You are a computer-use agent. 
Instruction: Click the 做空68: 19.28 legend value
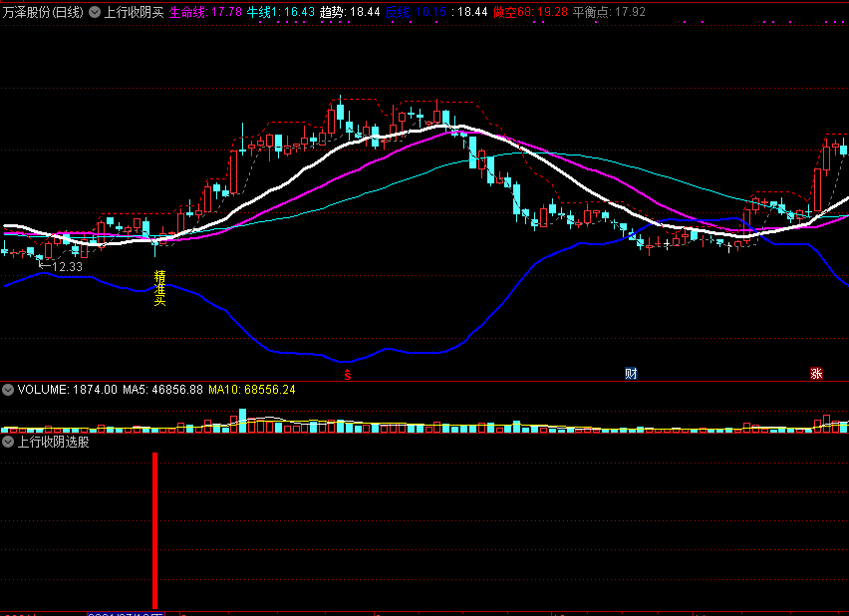(x=530, y=12)
